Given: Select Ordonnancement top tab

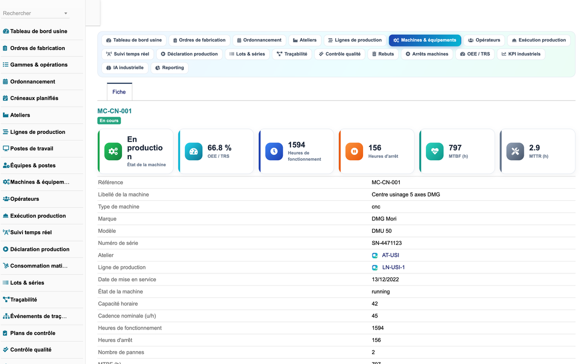Looking at the screenshot, I should (x=259, y=40).
